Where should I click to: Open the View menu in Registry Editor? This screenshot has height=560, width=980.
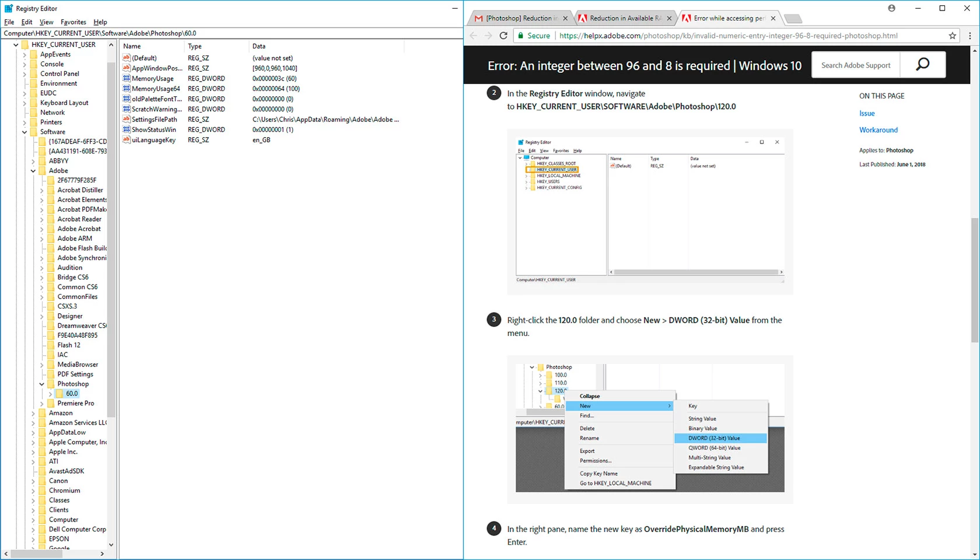(x=47, y=22)
